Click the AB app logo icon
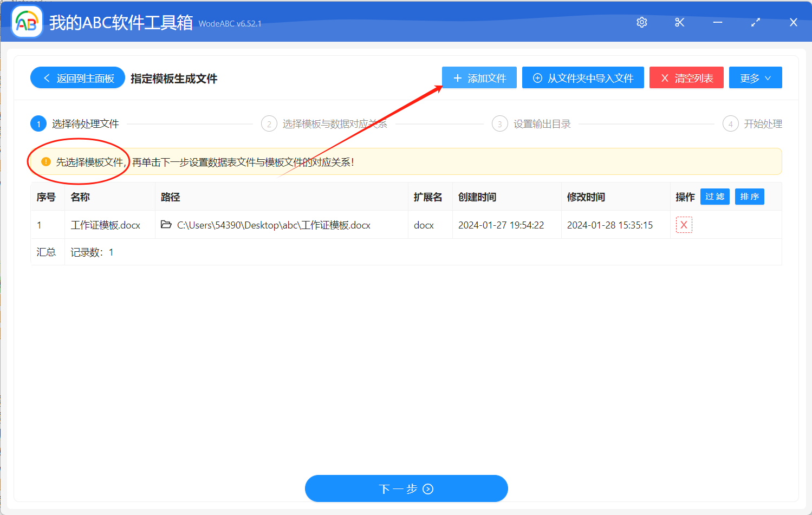 pos(26,22)
